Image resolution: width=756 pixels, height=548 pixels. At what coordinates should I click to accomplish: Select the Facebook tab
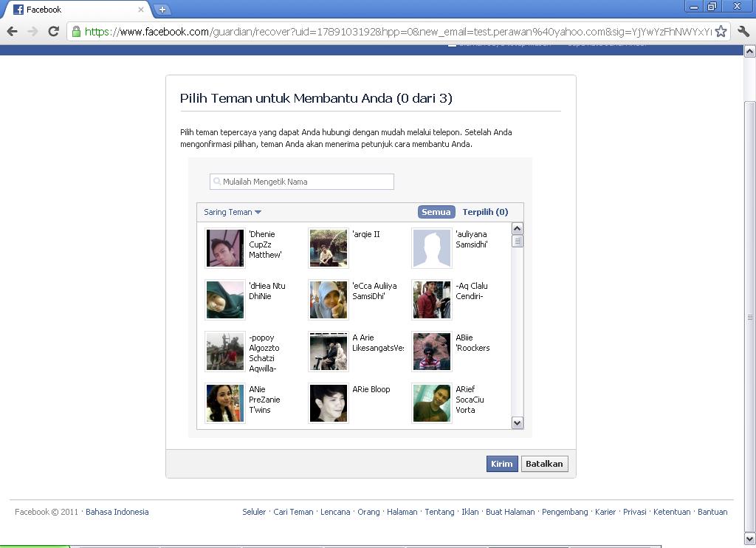point(77,9)
